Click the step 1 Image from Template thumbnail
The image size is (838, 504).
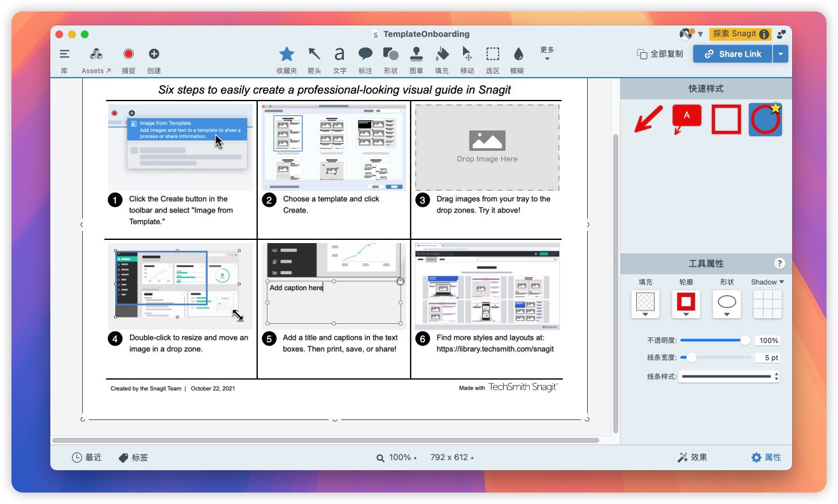[181, 147]
